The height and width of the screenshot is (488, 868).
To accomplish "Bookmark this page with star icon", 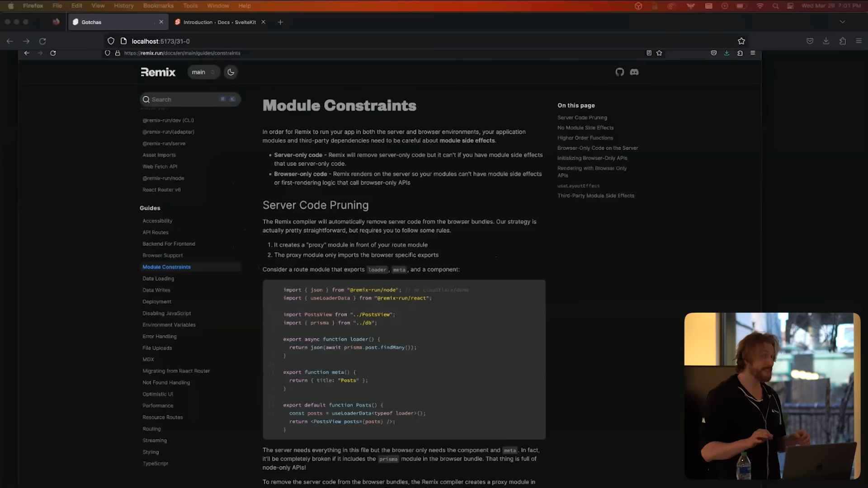I will coord(741,41).
